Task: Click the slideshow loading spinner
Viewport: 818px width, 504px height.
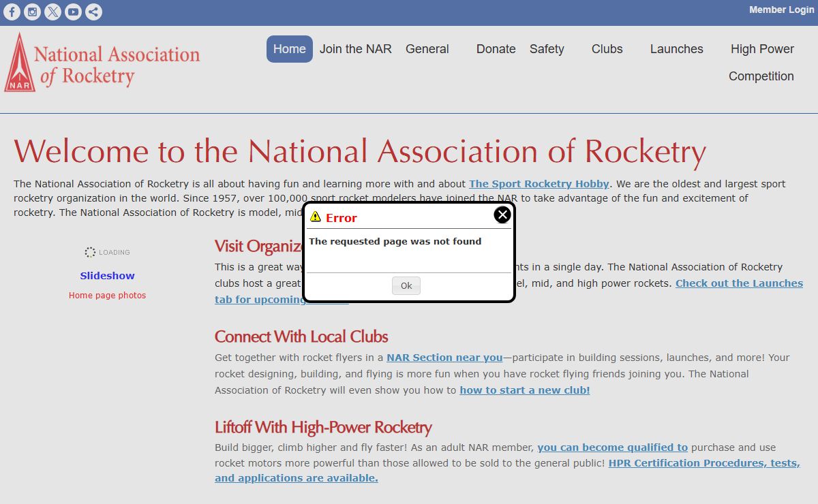Action: [x=90, y=252]
